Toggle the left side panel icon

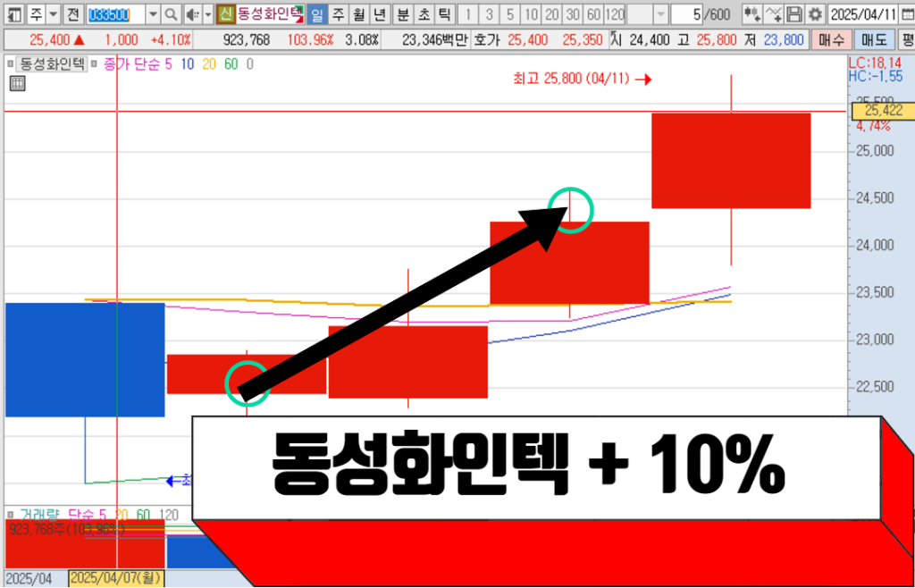[14, 14]
